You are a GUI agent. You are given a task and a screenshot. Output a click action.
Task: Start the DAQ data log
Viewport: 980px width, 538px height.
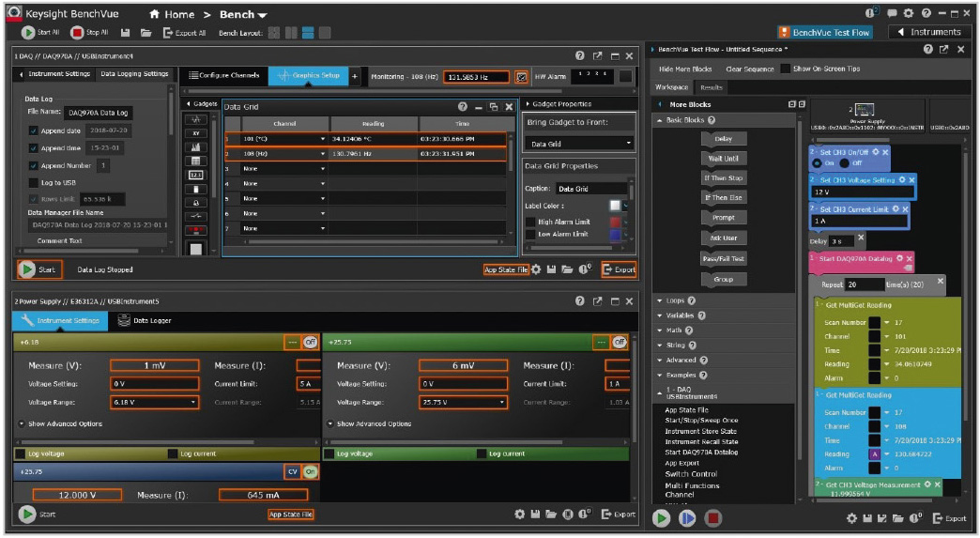39,269
